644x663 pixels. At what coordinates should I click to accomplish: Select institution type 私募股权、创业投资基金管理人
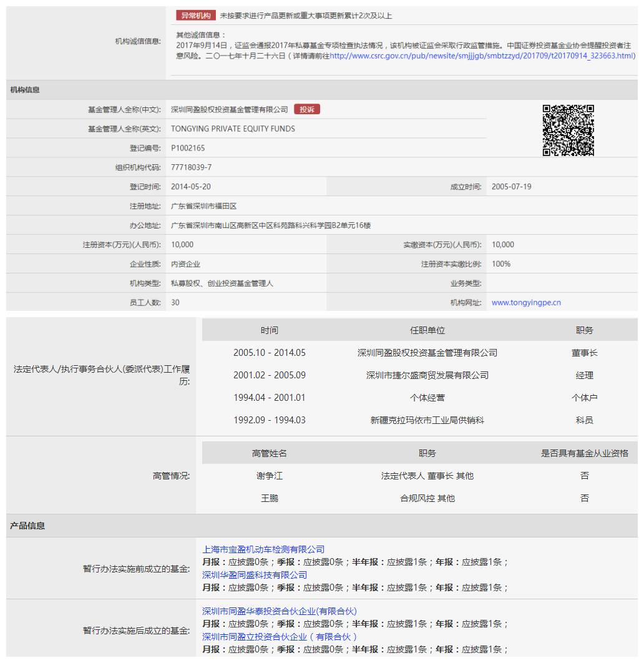click(222, 283)
